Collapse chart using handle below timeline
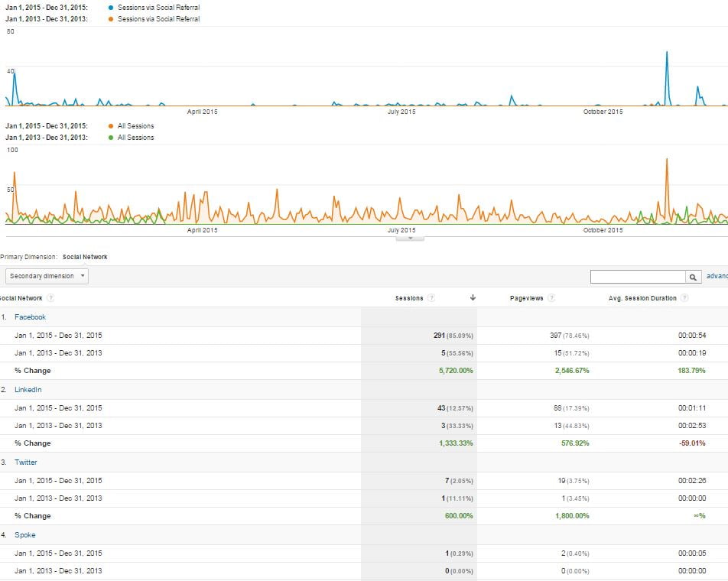Image resolution: width=728 pixels, height=581 pixels. tap(410, 238)
